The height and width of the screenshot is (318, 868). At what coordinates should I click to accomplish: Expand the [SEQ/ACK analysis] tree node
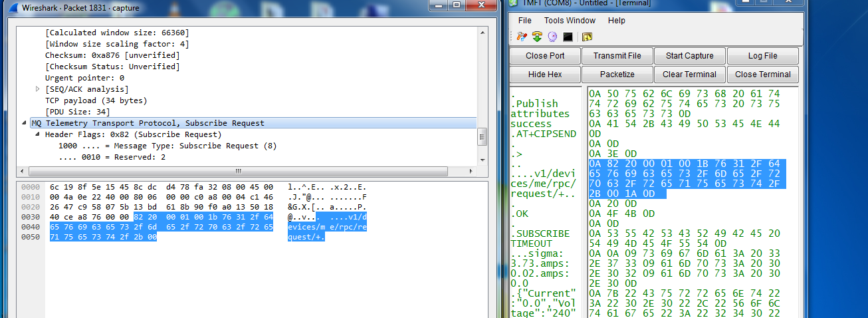pyautogui.click(x=37, y=89)
